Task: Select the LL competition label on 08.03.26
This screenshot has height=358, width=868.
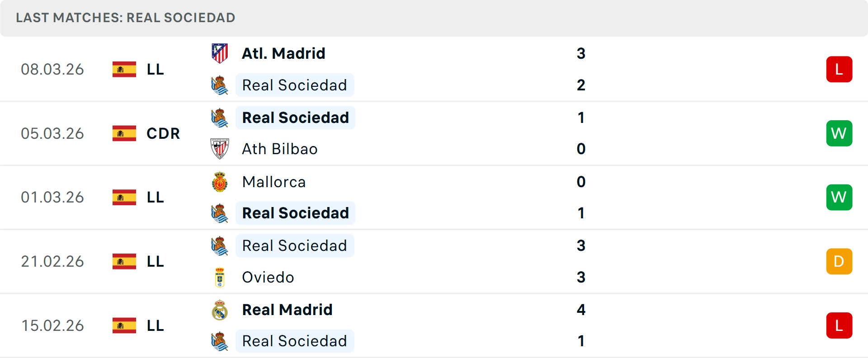Action: [155, 69]
